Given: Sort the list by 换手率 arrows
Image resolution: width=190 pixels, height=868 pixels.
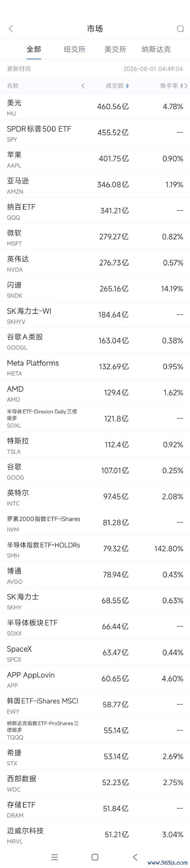Looking at the screenshot, I should click(x=182, y=86).
